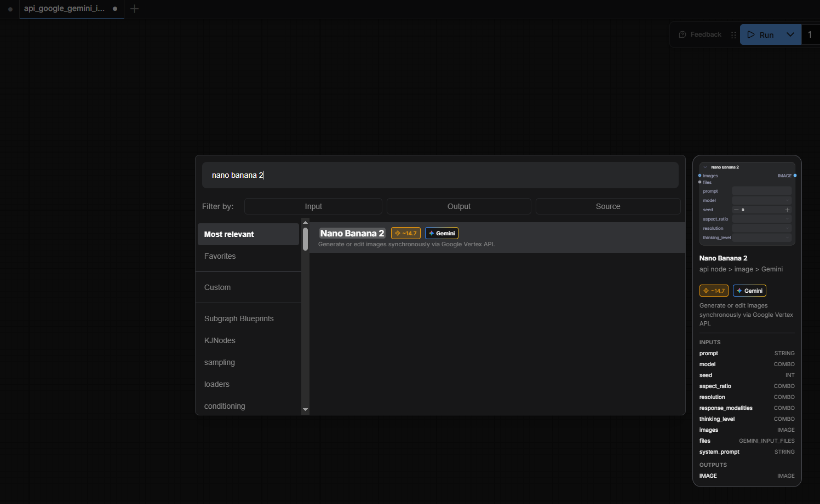820x504 pixels.
Task: Click the category list scrollbar thumb
Action: point(305,239)
